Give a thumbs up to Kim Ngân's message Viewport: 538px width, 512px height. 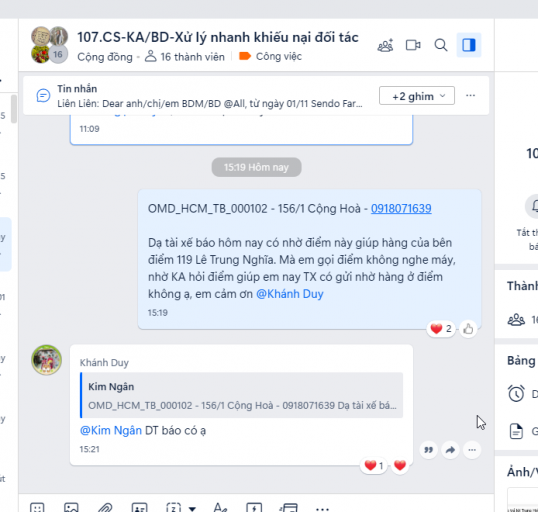coord(468,329)
